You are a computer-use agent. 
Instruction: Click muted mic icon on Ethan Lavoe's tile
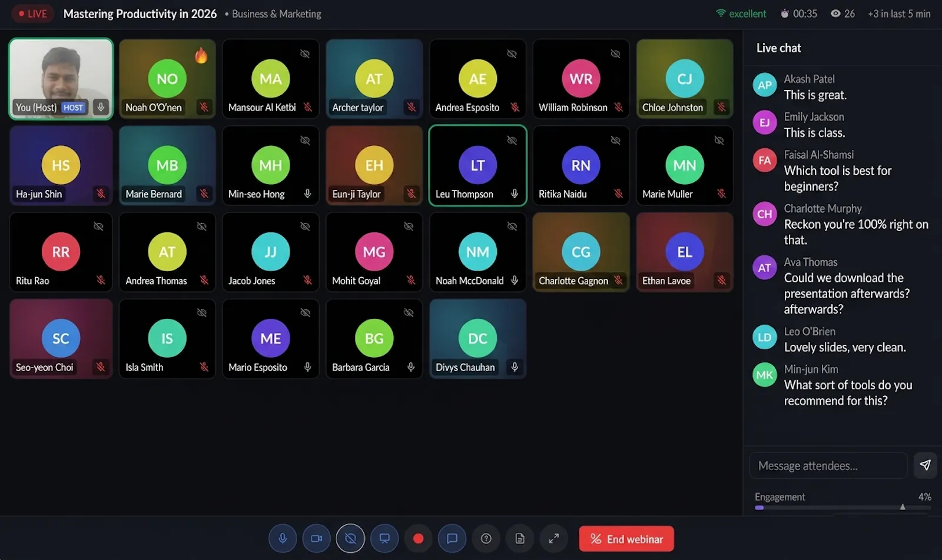[x=721, y=280]
